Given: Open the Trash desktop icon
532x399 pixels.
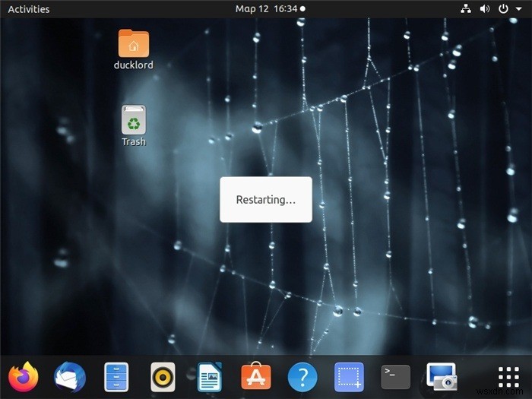Looking at the screenshot, I should coord(134,120).
